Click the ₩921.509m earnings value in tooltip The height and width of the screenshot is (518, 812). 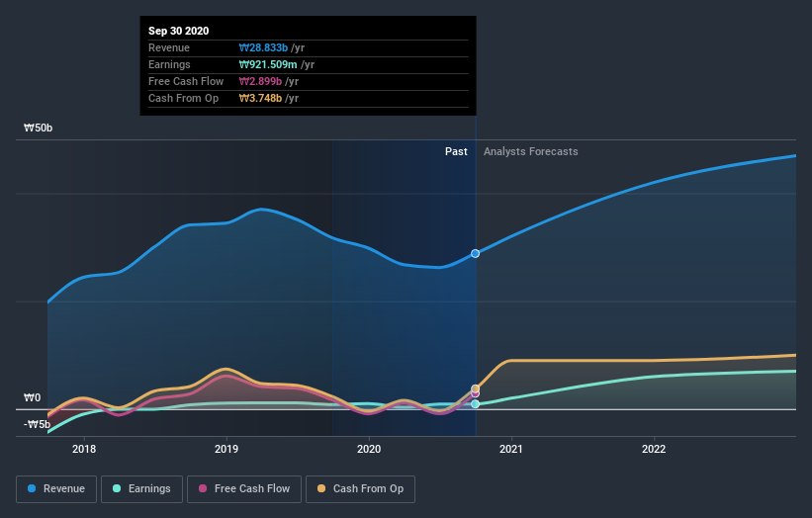(268, 64)
